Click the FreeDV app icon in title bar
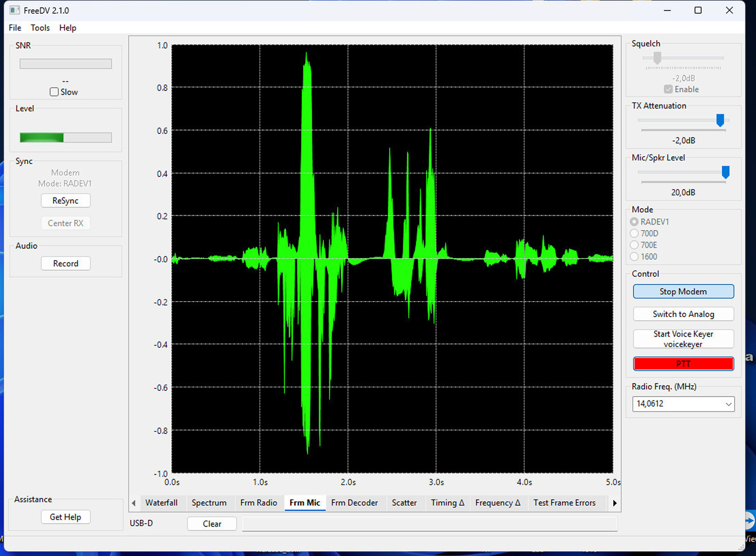The height and width of the screenshot is (556, 756). [15, 10]
